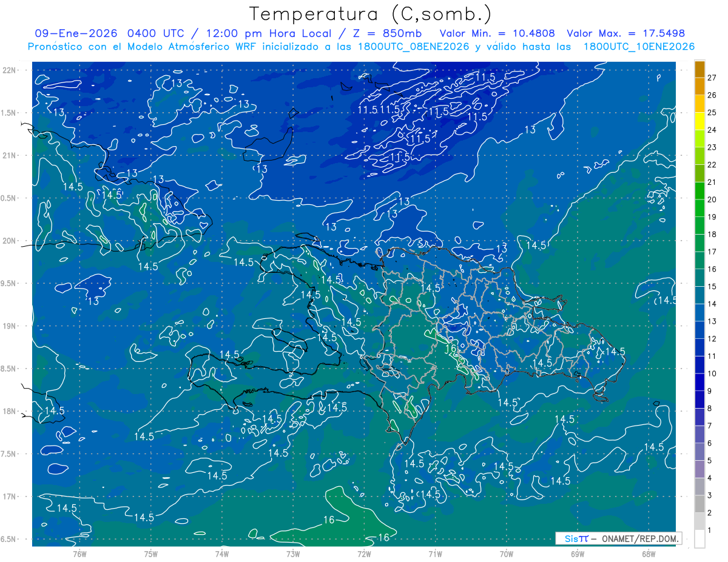Viewport: 728px width, 562px height.
Task: Click the "15" label on color scale
Action: coord(712,287)
